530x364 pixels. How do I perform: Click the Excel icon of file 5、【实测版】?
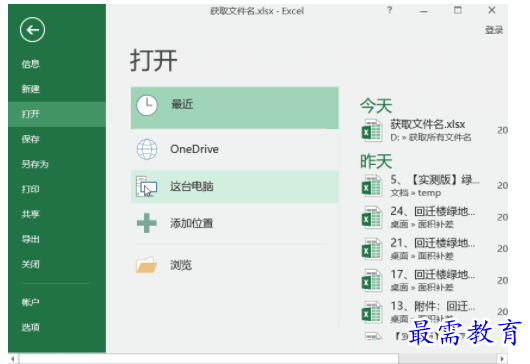(372, 186)
